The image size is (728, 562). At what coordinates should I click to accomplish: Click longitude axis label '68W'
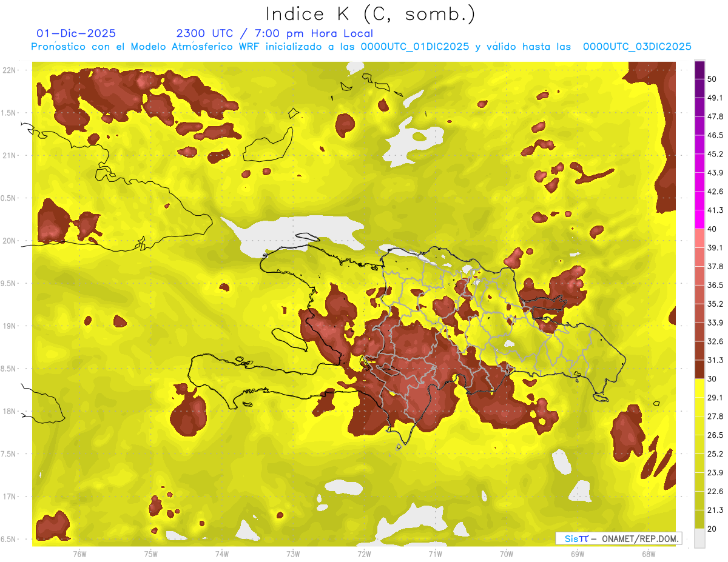[649, 554]
